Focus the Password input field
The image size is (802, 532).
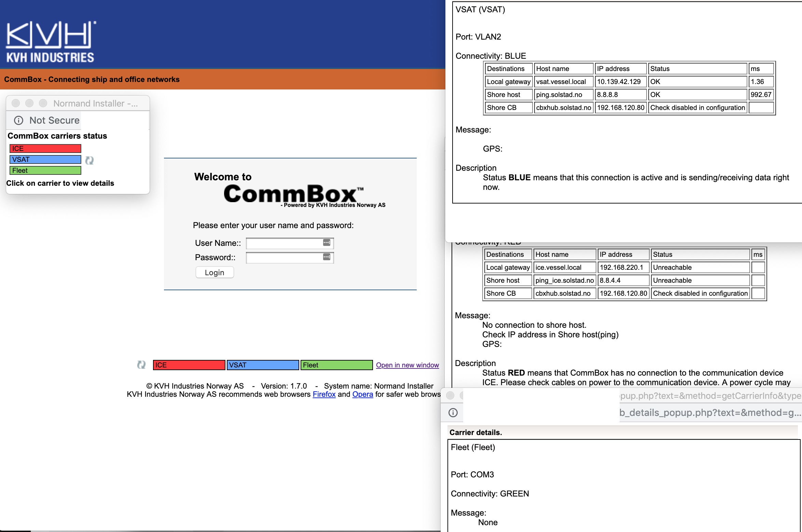(x=290, y=257)
